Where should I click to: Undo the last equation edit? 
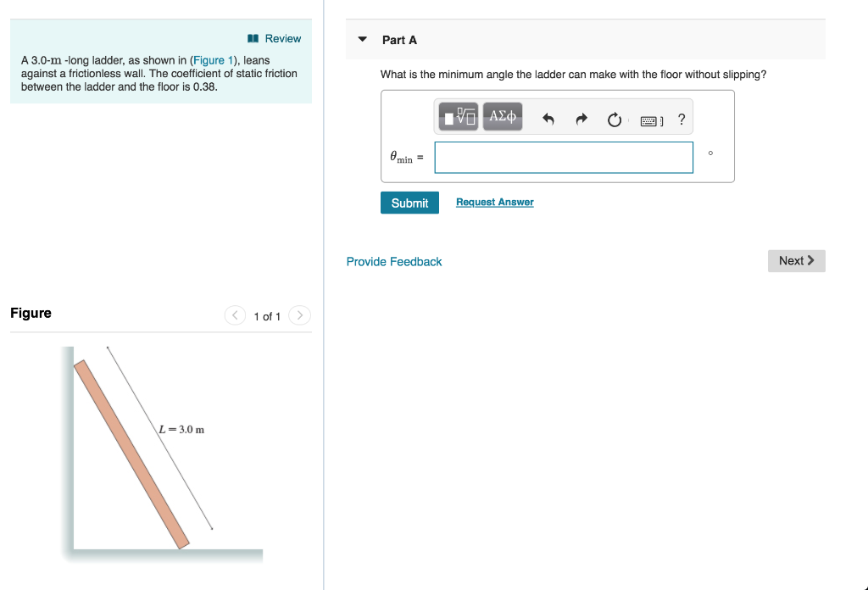[x=548, y=120]
